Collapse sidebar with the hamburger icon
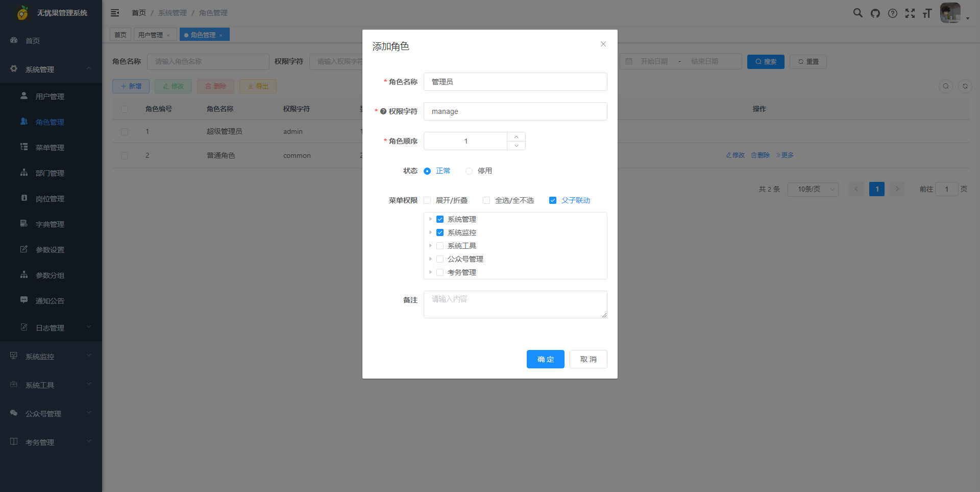This screenshot has width=980, height=492. (115, 13)
